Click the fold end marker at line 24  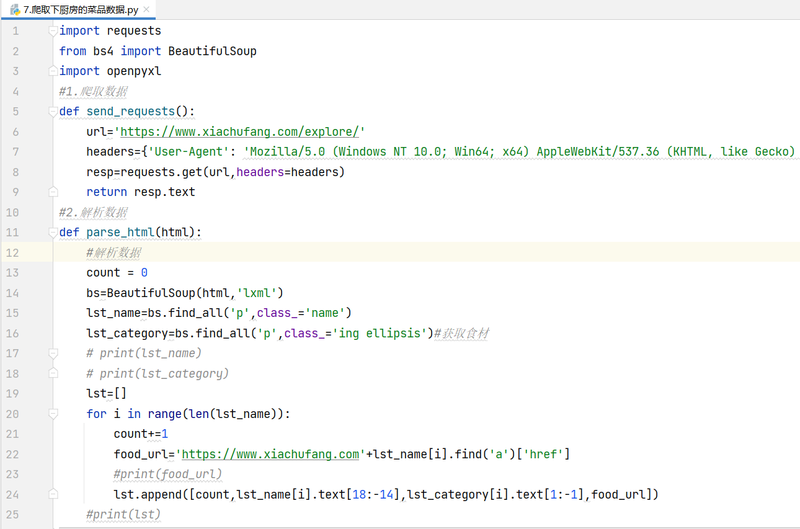(x=53, y=494)
